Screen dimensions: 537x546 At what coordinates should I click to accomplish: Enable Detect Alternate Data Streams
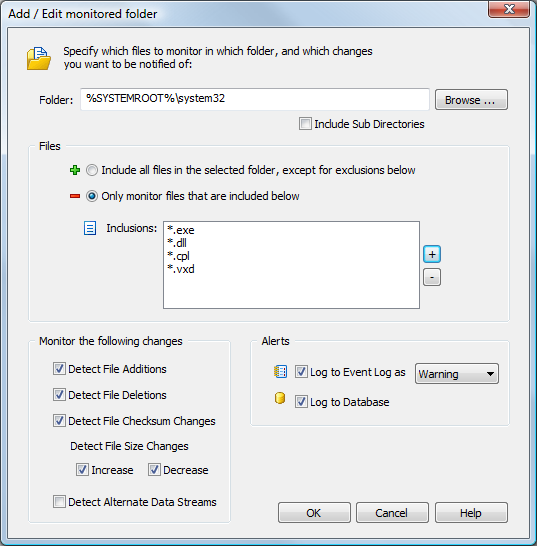[59, 502]
